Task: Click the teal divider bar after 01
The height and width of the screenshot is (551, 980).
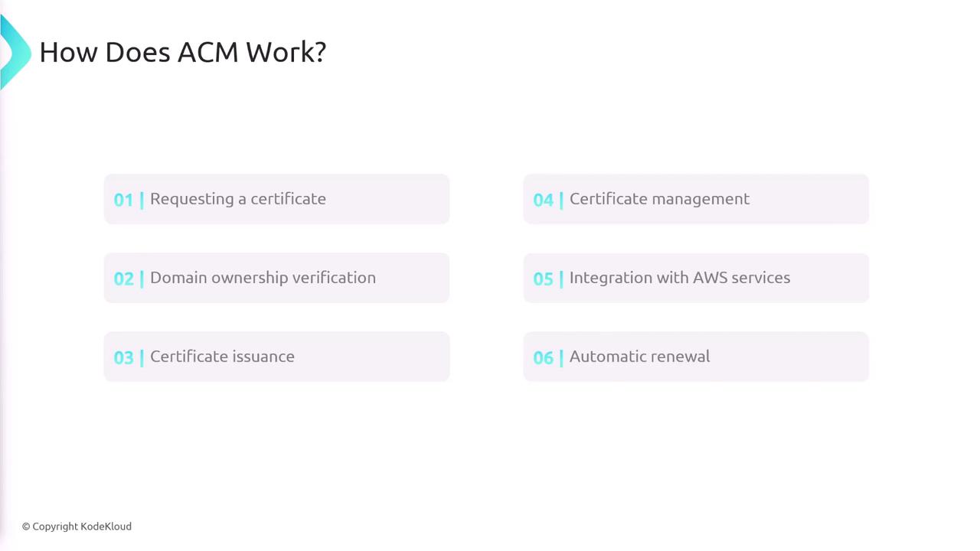Action: [x=142, y=200]
